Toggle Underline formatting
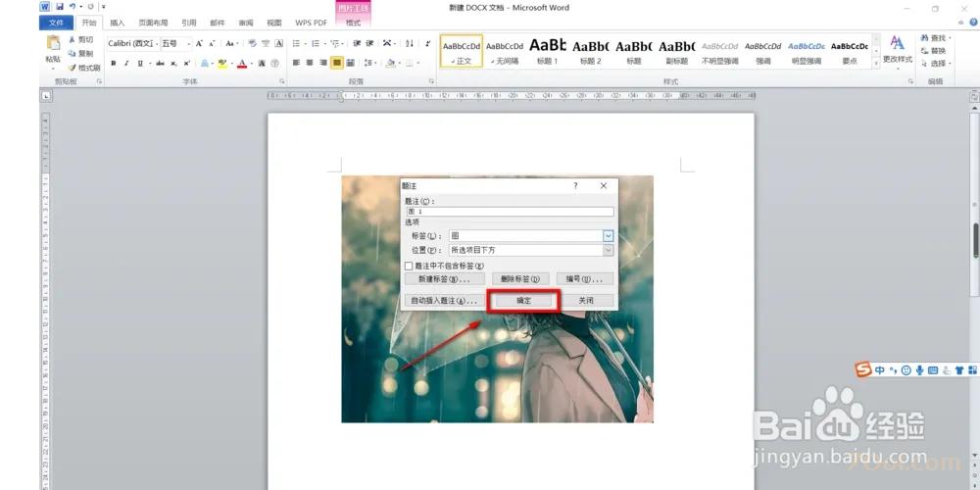The height and width of the screenshot is (490, 980). click(140, 63)
